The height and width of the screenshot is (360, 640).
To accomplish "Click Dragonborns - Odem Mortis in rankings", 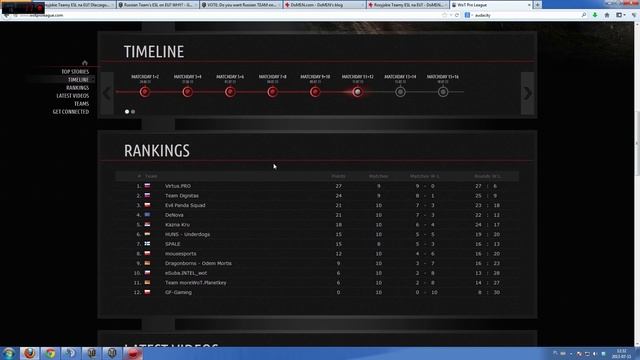I will 198,264.
